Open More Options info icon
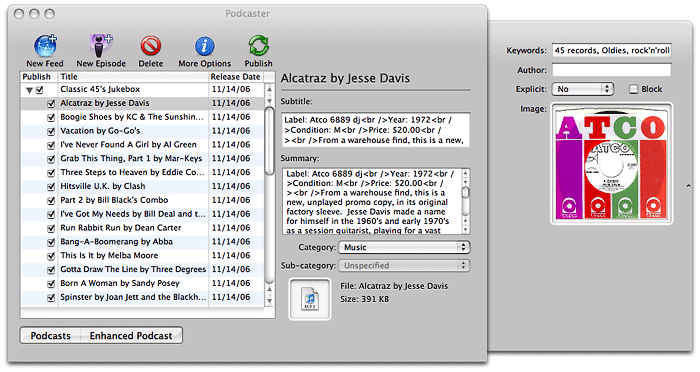This screenshot has width=700, height=372. 204,46
